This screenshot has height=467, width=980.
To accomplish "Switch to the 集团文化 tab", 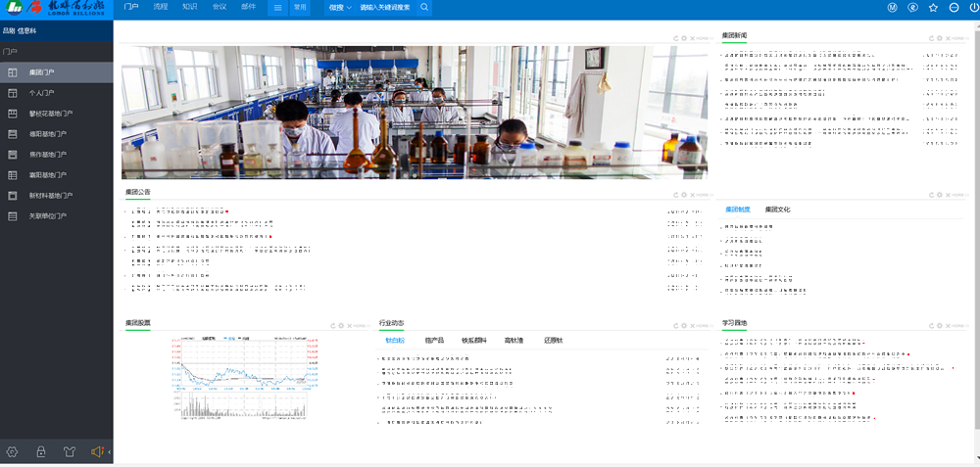I will click(x=777, y=210).
